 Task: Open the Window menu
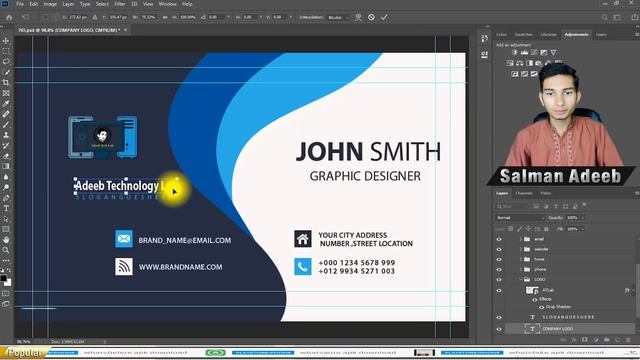[167, 4]
